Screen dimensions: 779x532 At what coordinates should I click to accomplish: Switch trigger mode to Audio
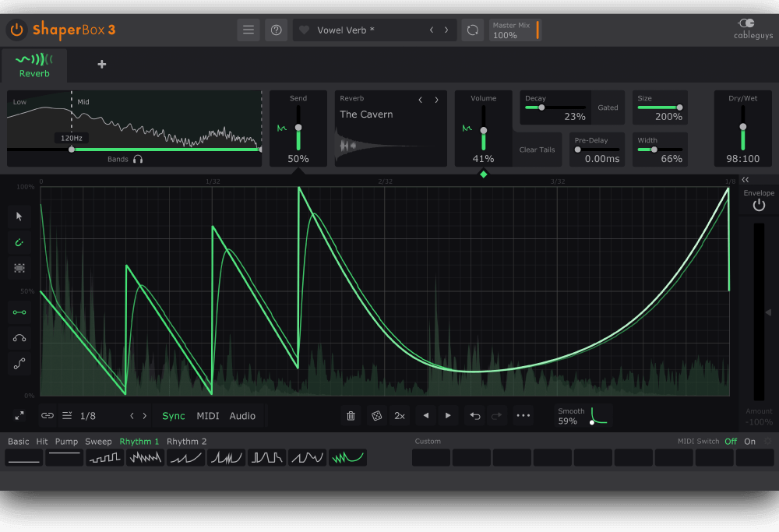[242, 416]
